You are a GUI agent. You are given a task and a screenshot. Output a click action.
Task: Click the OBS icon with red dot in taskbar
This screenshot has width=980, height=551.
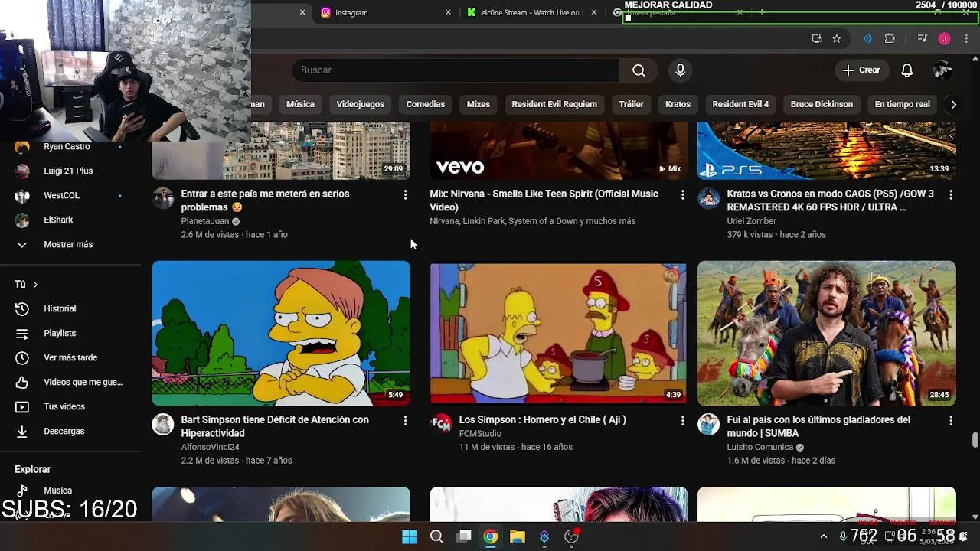tap(571, 536)
